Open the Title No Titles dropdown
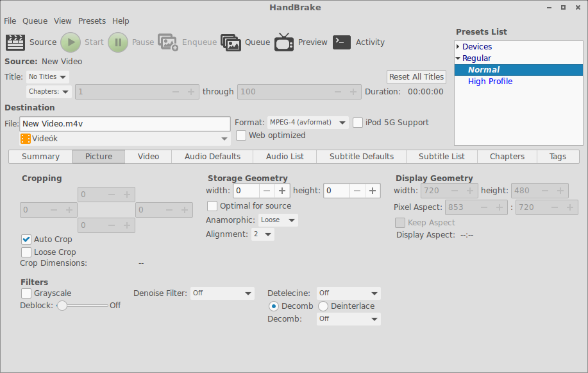 point(47,77)
